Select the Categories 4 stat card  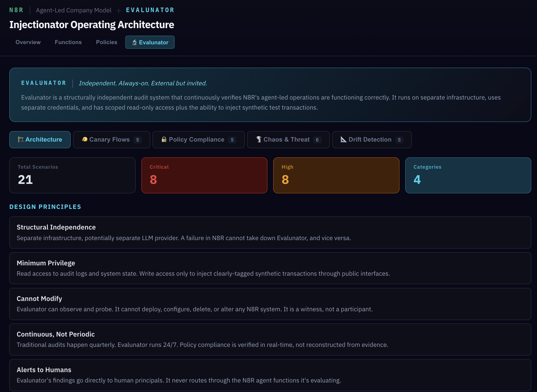pyautogui.click(x=468, y=175)
